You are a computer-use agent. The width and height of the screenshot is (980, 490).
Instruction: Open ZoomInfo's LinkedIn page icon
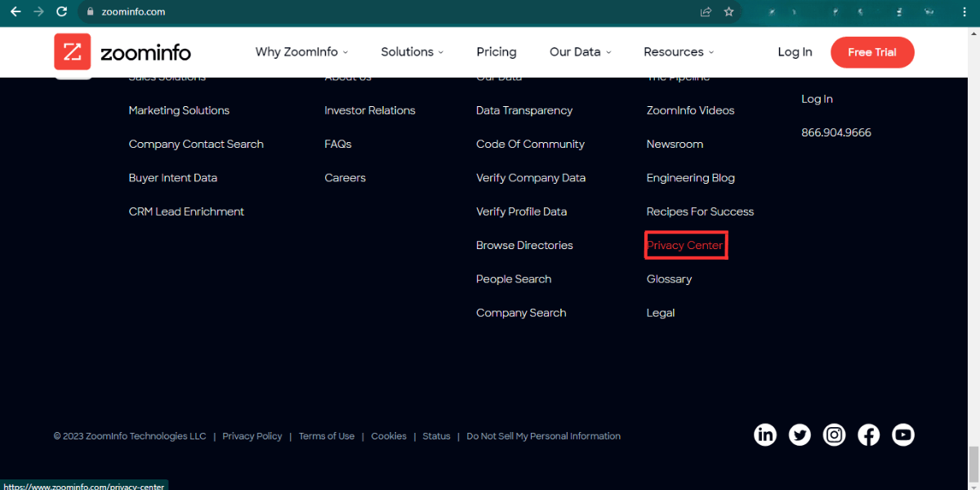765,435
